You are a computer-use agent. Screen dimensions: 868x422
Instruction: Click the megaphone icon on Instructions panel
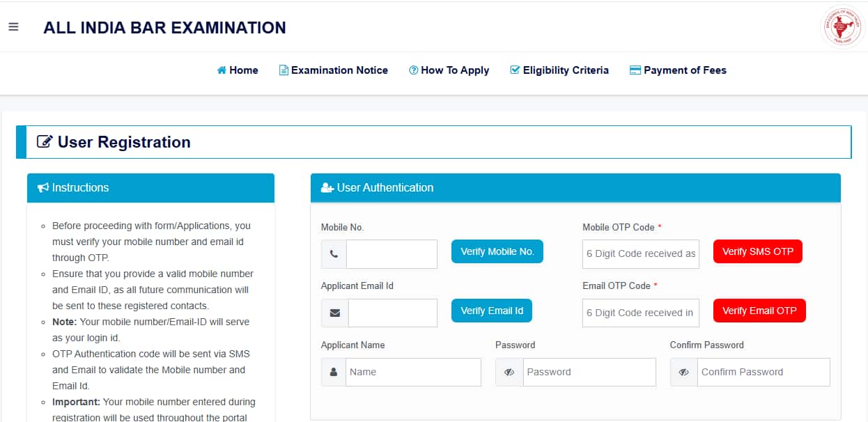pyautogui.click(x=42, y=187)
